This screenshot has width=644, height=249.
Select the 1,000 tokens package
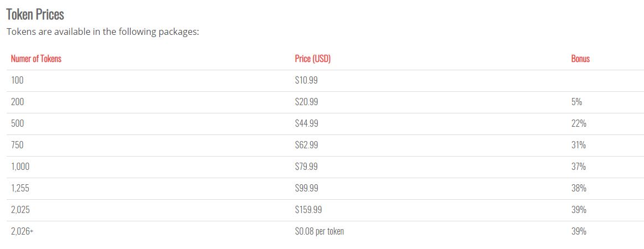pos(19,167)
